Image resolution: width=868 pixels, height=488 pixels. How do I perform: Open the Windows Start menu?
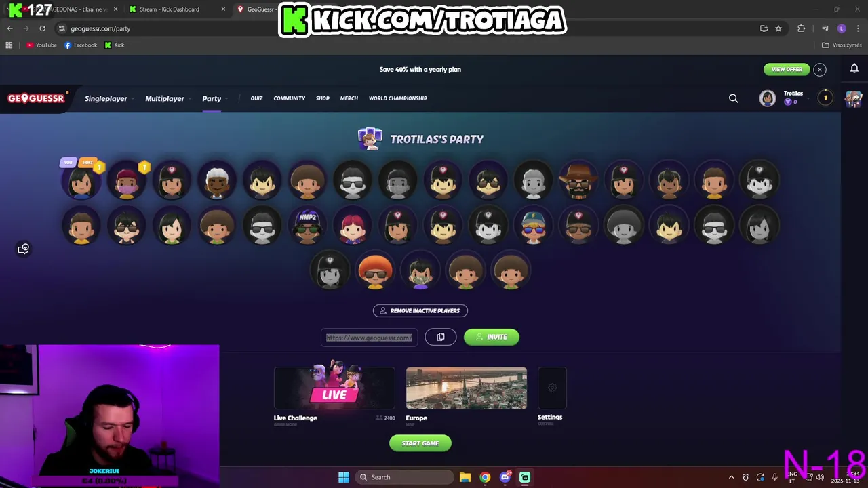click(344, 477)
